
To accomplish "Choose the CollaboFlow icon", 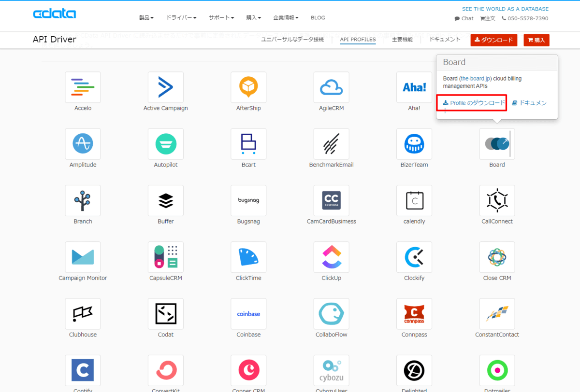I will [331, 314].
